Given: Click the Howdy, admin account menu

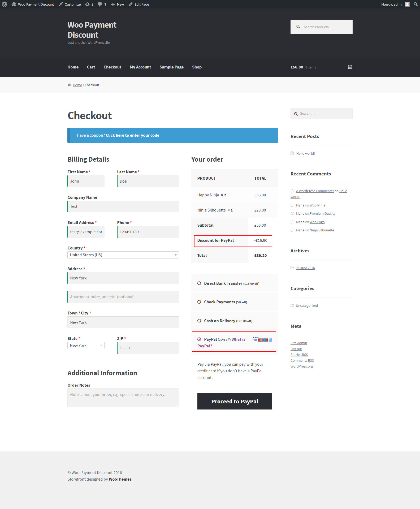Looking at the screenshot, I should pos(395,4).
